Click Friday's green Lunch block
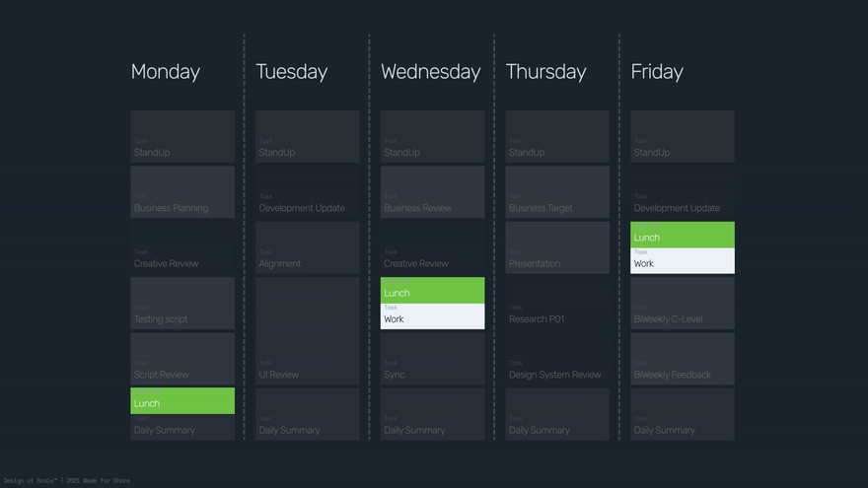Image resolution: width=868 pixels, height=488 pixels. [x=683, y=235]
